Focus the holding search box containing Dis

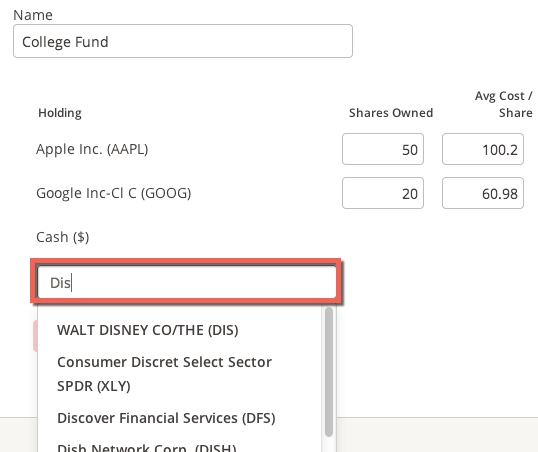pyautogui.click(x=187, y=282)
